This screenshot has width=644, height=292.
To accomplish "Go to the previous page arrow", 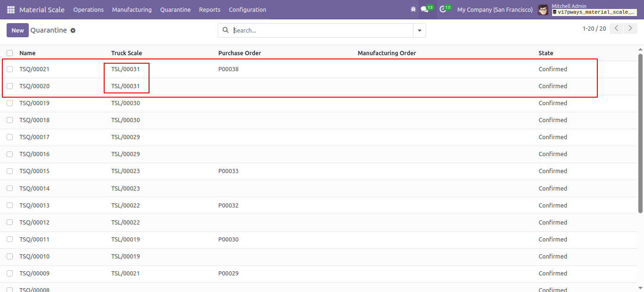I will point(617,28).
